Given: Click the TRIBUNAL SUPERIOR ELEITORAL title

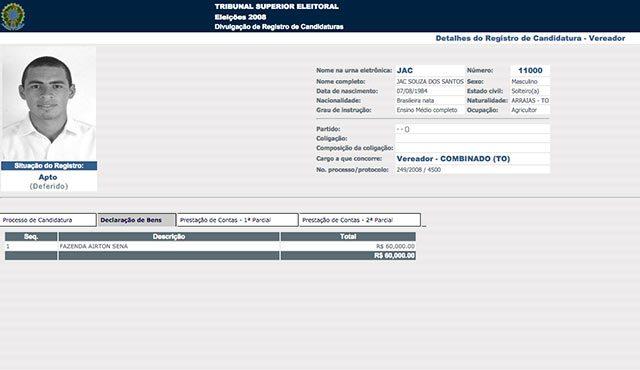Looking at the screenshot, I should pos(277,7).
